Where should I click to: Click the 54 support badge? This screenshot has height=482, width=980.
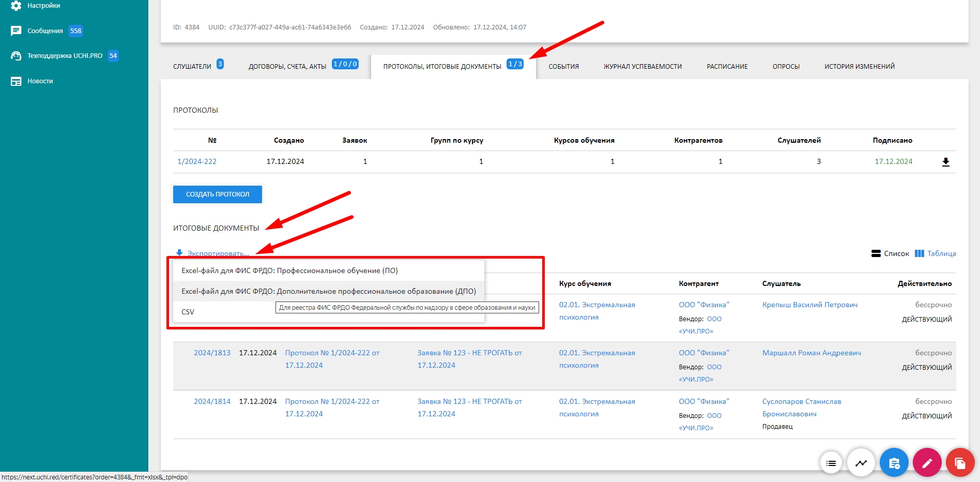pyautogui.click(x=113, y=56)
